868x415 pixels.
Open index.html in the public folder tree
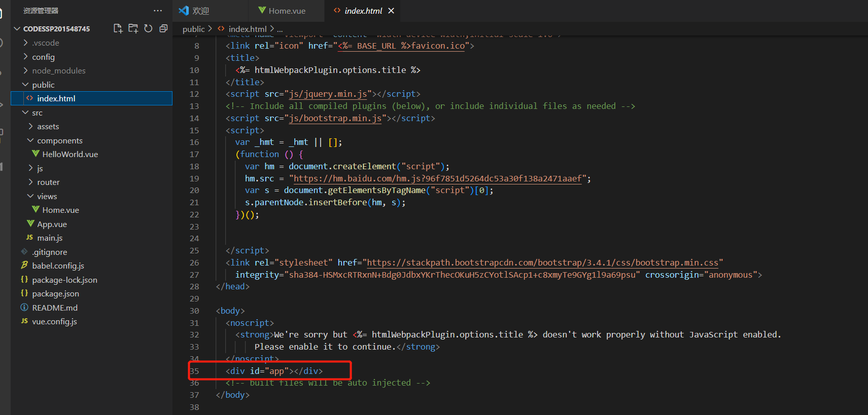tap(91, 98)
